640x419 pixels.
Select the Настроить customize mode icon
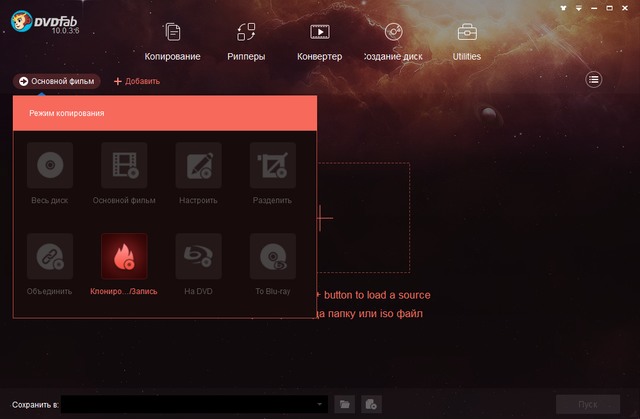pos(198,165)
